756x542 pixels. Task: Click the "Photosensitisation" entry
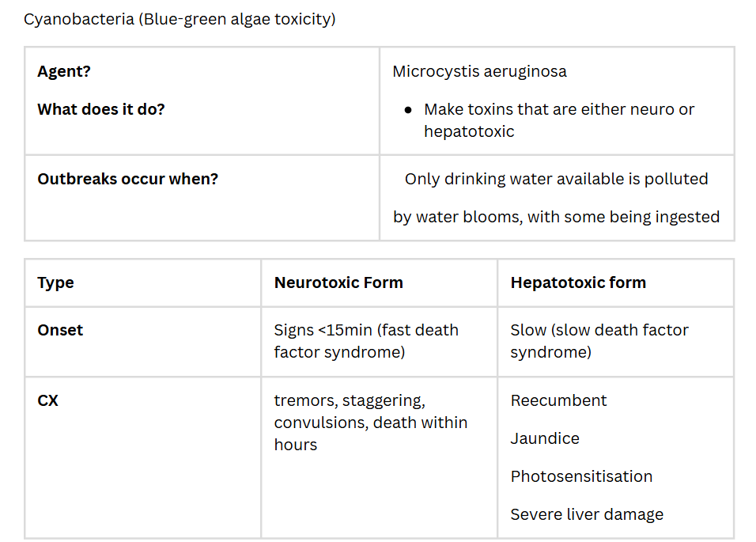click(581, 476)
